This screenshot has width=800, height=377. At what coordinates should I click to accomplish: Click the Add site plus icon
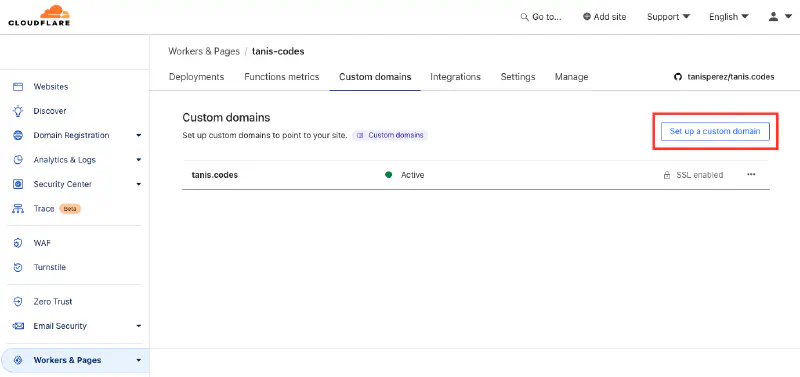point(587,17)
